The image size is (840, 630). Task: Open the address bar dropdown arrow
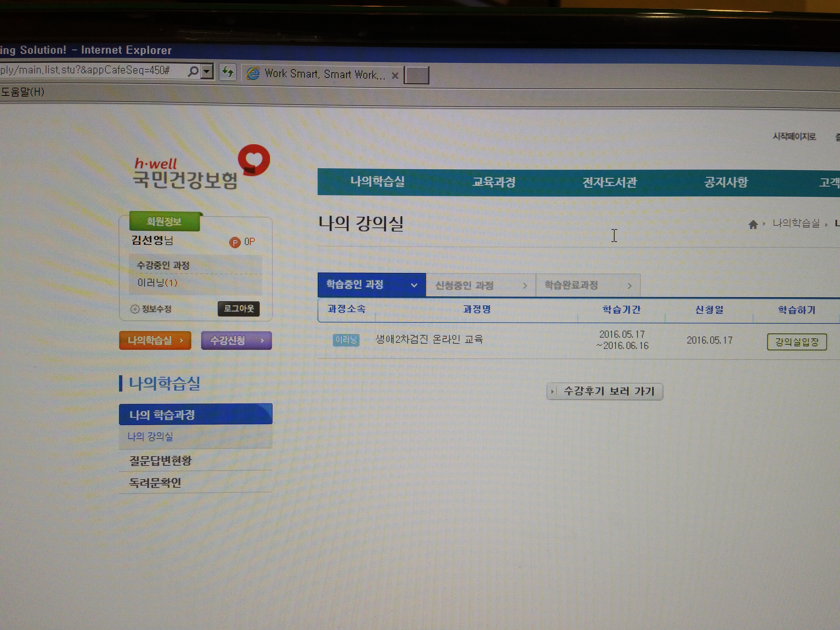[x=207, y=71]
